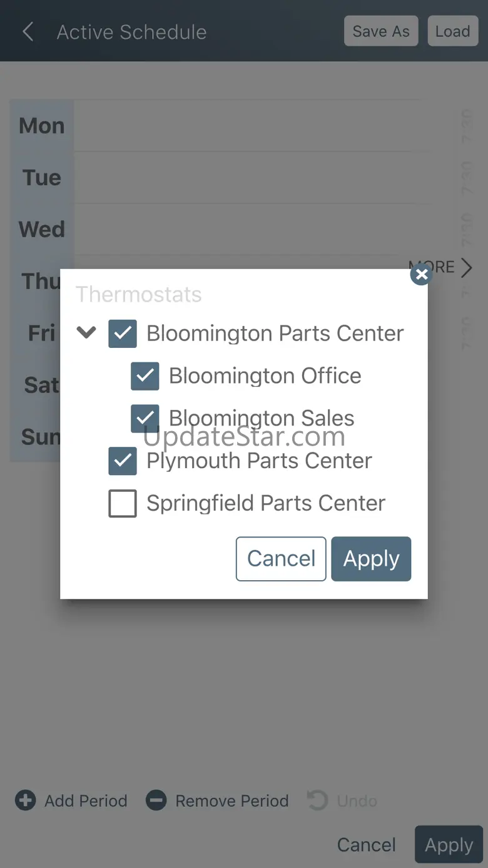Go back with the left chevron icon

click(28, 32)
